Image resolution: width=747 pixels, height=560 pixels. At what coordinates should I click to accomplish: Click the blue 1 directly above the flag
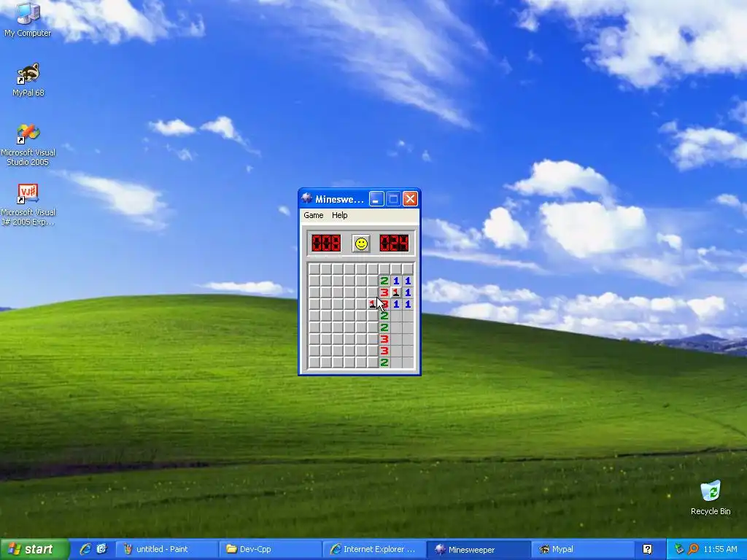tap(396, 281)
